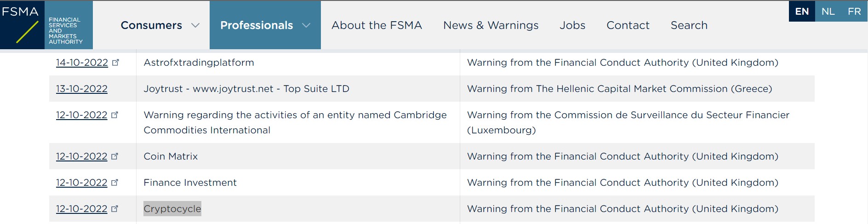Switch language to NL
This screenshot has height=224, width=868.
tap(828, 11)
